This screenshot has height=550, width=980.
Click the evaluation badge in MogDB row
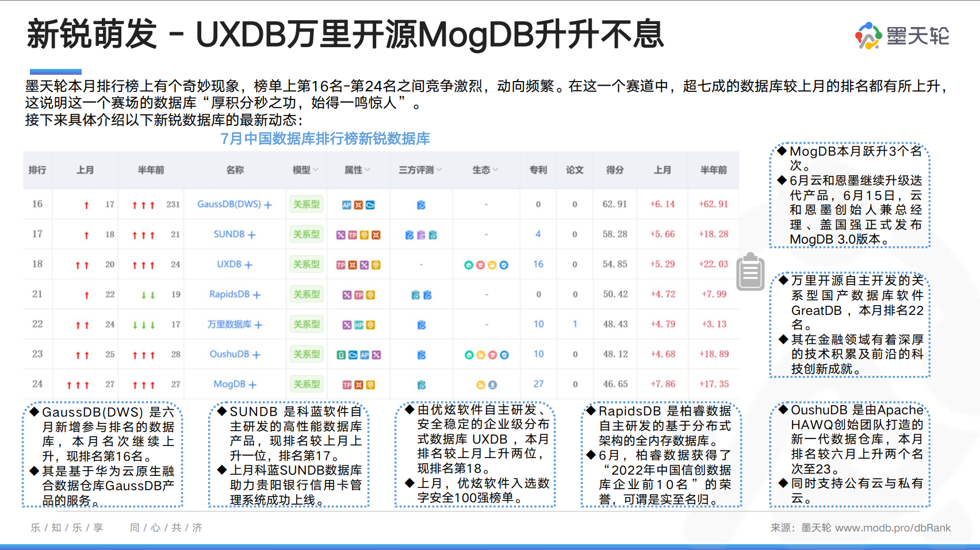click(x=422, y=384)
